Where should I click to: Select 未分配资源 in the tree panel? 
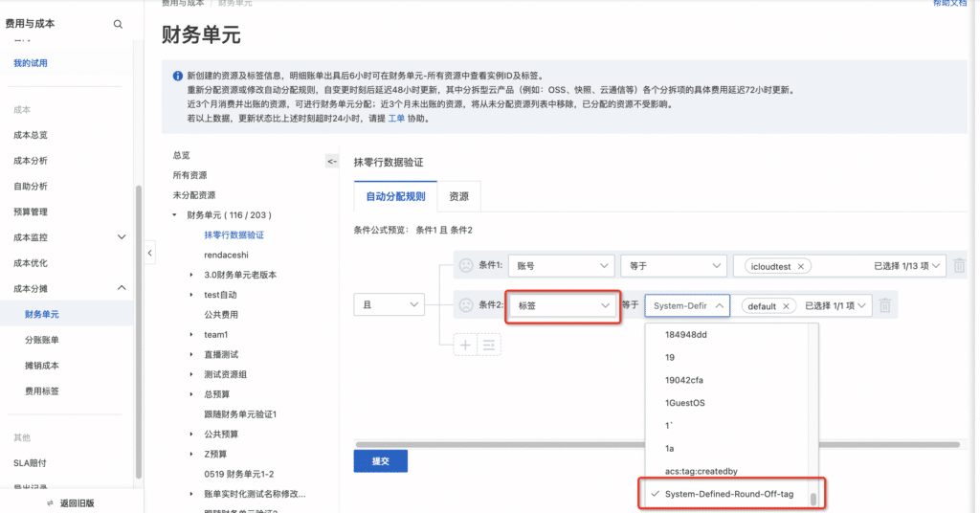coord(194,195)
